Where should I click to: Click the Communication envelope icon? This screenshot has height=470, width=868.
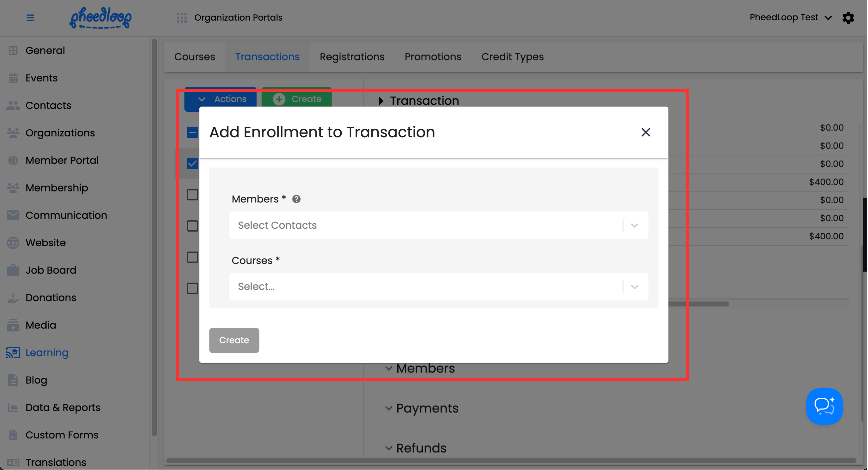(13, 215)
